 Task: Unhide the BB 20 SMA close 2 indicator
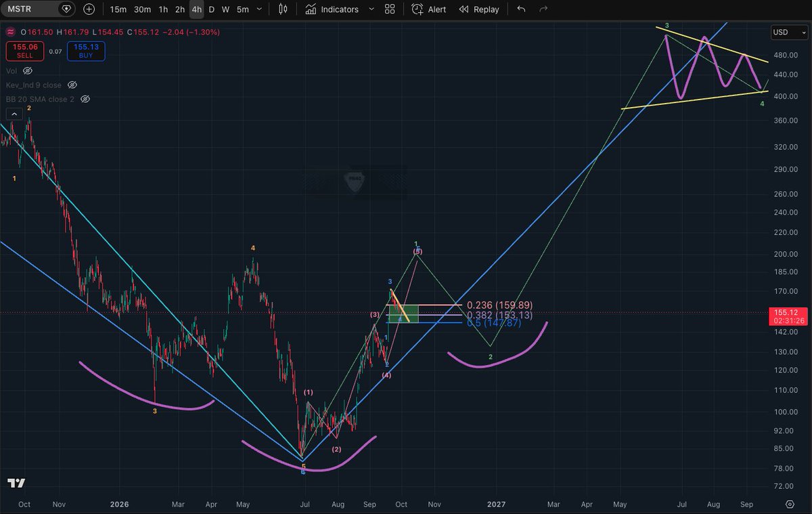85,99
